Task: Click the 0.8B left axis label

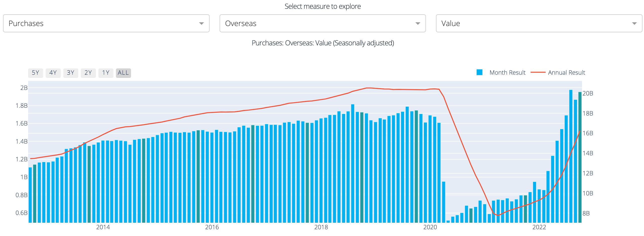Action: click(22, 195)
